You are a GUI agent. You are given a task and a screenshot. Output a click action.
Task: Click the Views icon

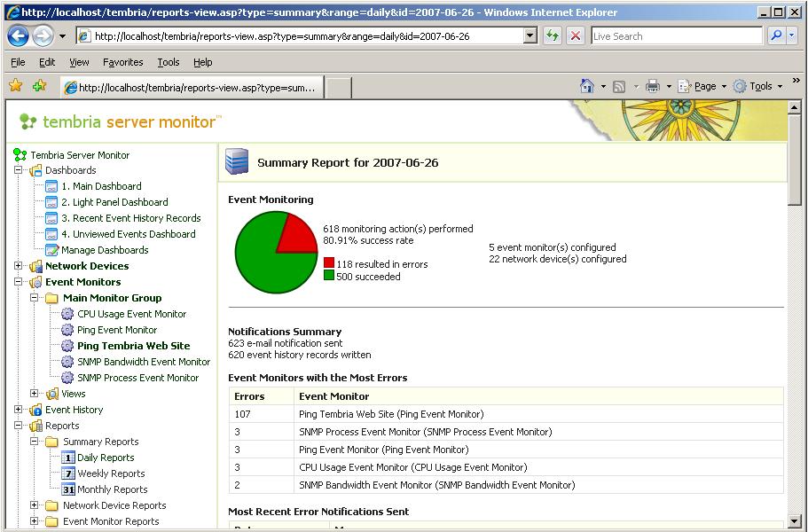(52, 394)
